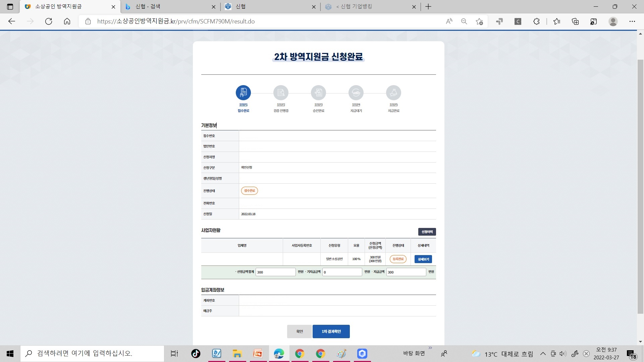644x362 pixels.
Task: Open the Favorites list icon
Action: [556, 21]
